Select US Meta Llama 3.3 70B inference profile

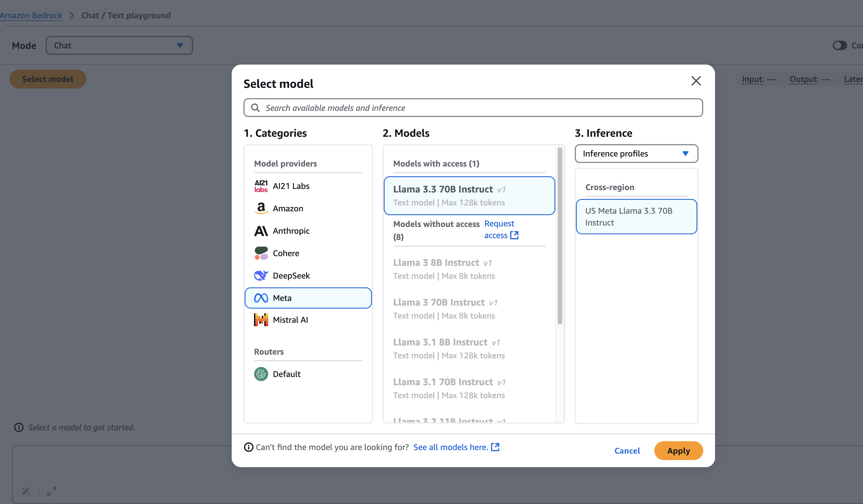636,217
